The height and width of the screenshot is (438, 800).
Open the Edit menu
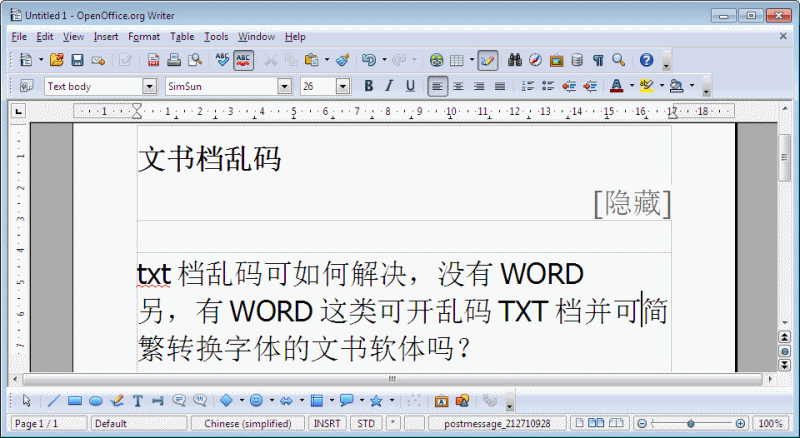[45, 37]
